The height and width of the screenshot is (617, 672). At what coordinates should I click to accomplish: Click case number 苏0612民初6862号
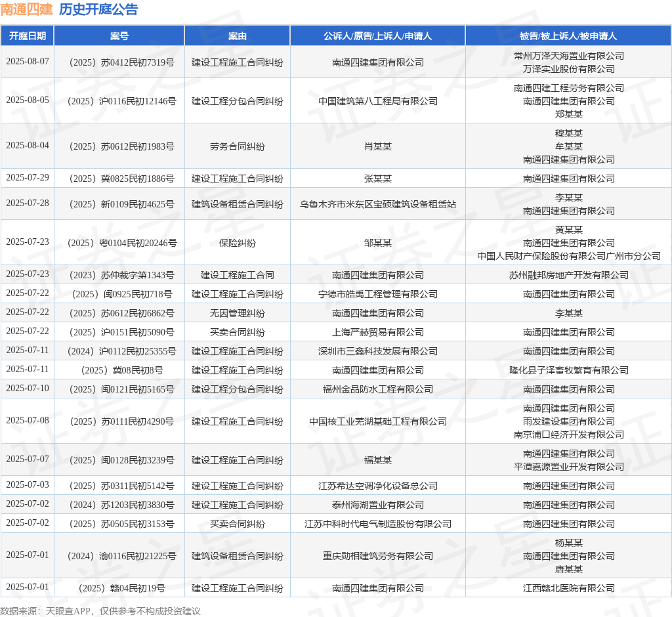[x=138, y=314]
